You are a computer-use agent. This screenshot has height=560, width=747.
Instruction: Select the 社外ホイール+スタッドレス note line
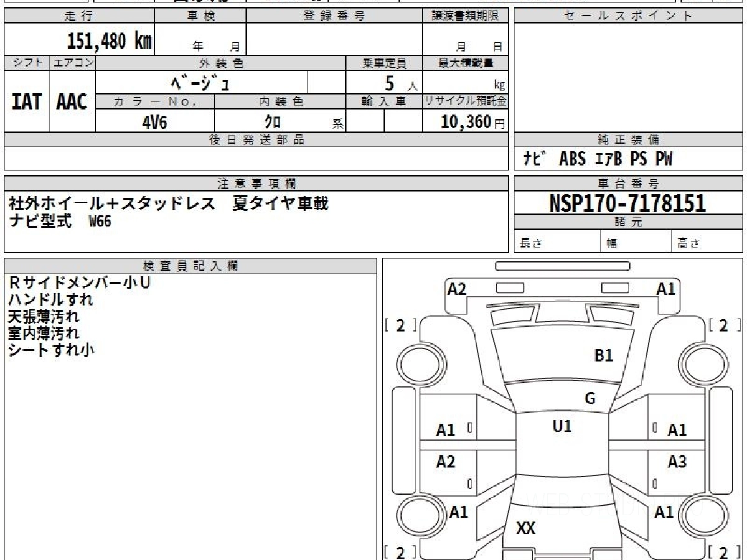(x=168, y=203)
